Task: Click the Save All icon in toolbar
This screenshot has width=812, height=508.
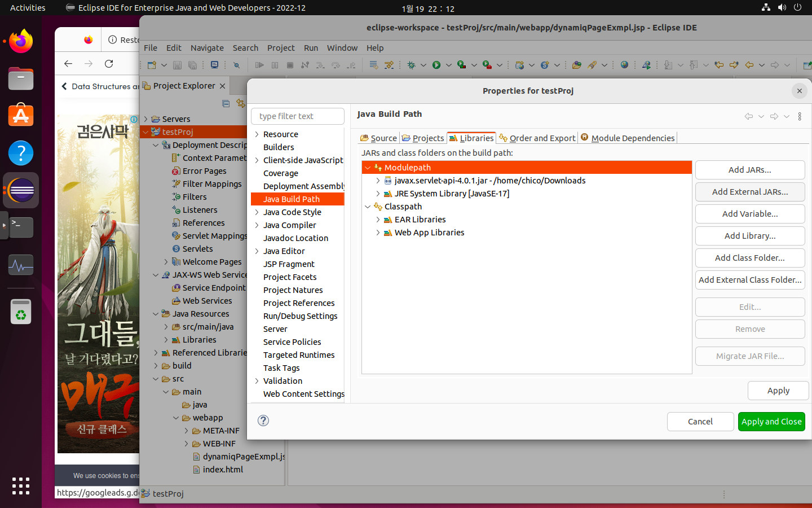Action: pyautogui.click(x=192, y=65)
